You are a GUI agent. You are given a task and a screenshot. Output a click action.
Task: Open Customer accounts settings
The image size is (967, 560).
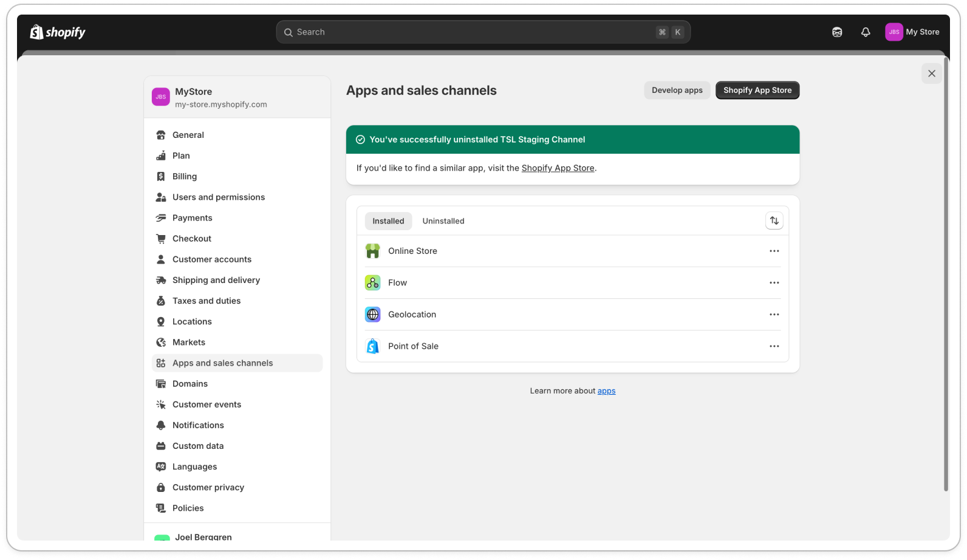click(237, 259)
